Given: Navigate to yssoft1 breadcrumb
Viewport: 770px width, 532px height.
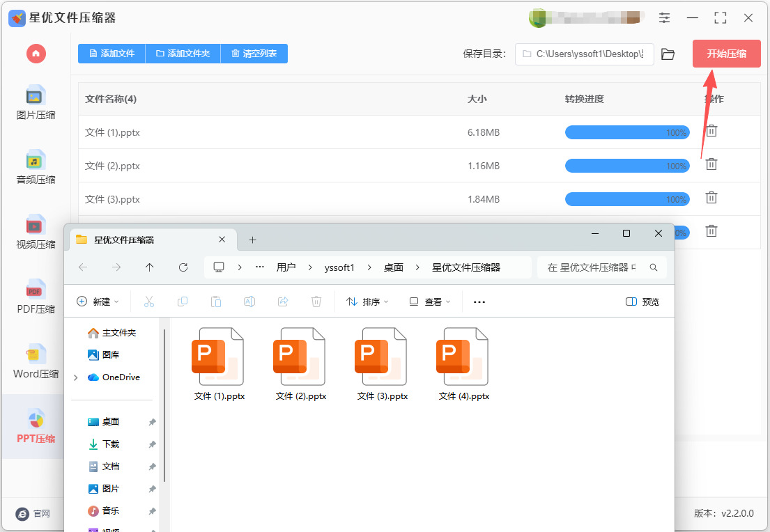Looking at the screenshot, I should (x=339, y=267).
